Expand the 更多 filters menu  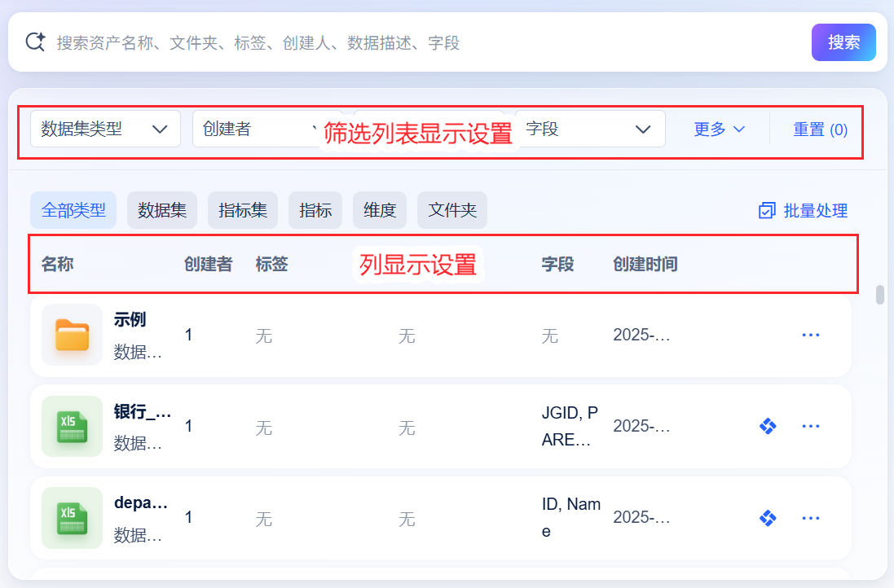click(720, 129)
